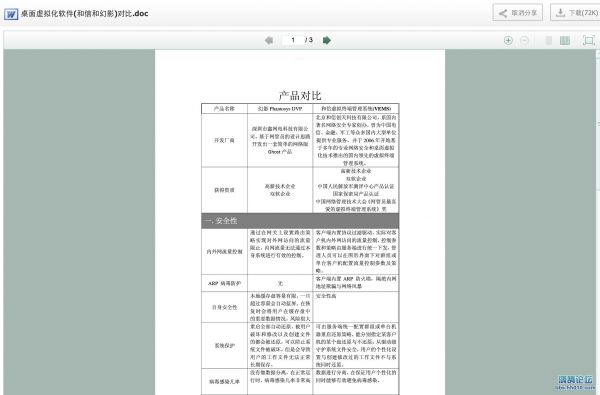Image resolution: width=600 pixels, height=395 pixels.
Task: Enter fullscreen document preview
Action: click(x=589, y=40)
